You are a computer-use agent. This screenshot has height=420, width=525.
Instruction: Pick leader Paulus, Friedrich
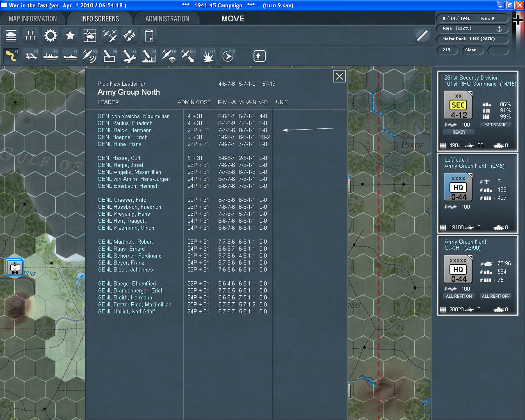125,123
